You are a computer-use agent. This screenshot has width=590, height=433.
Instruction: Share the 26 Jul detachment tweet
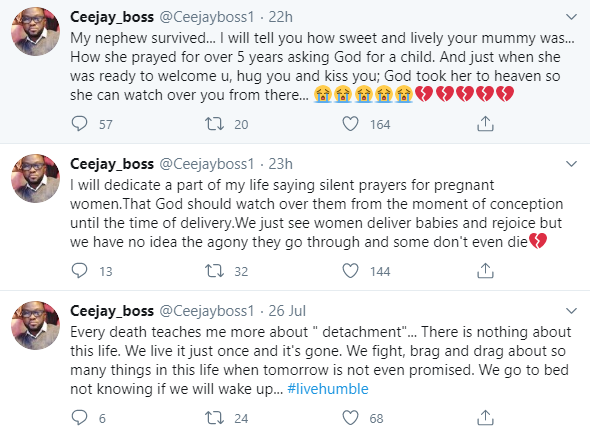[485, 417]
